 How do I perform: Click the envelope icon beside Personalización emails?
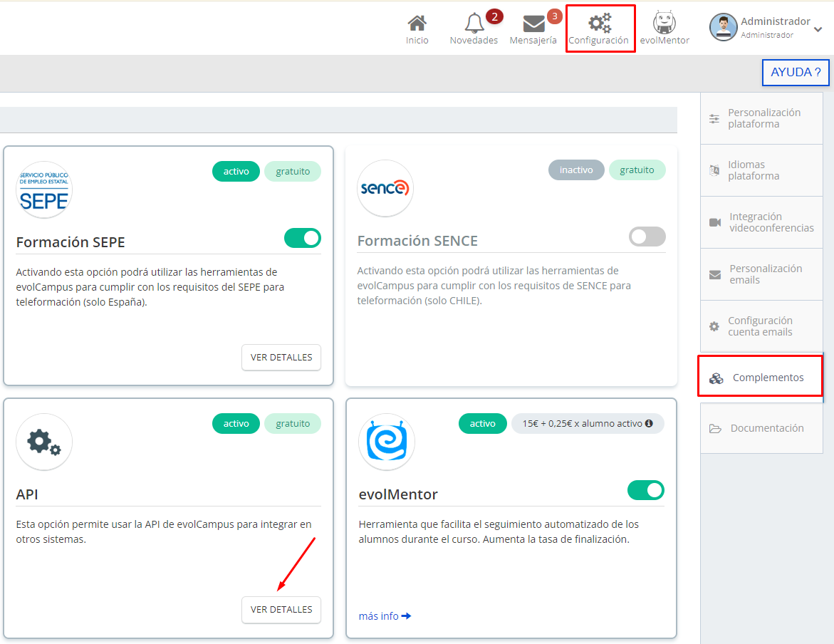(x=715, y=275)
